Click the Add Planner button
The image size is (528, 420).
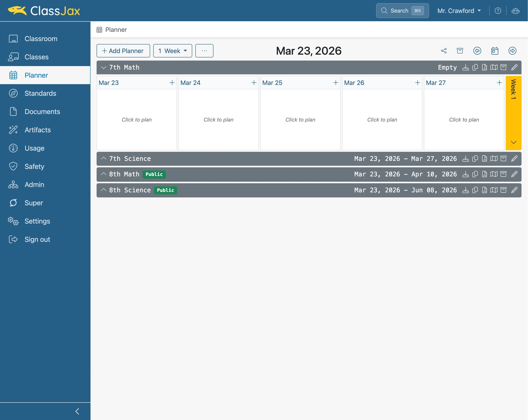click(x=123, y=51)
